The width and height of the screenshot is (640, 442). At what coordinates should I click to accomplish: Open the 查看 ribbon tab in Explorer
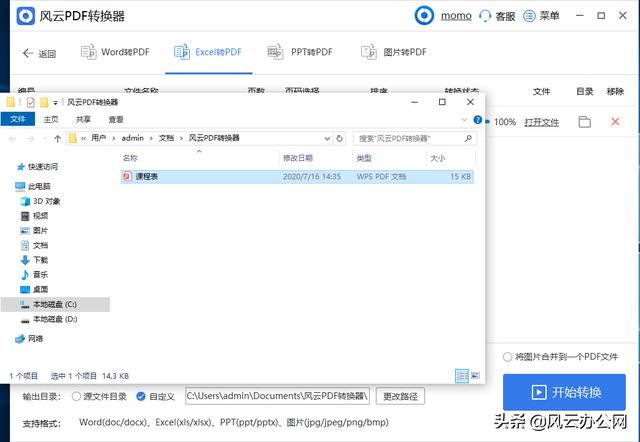pyautogui.click(x=116, y=120)
